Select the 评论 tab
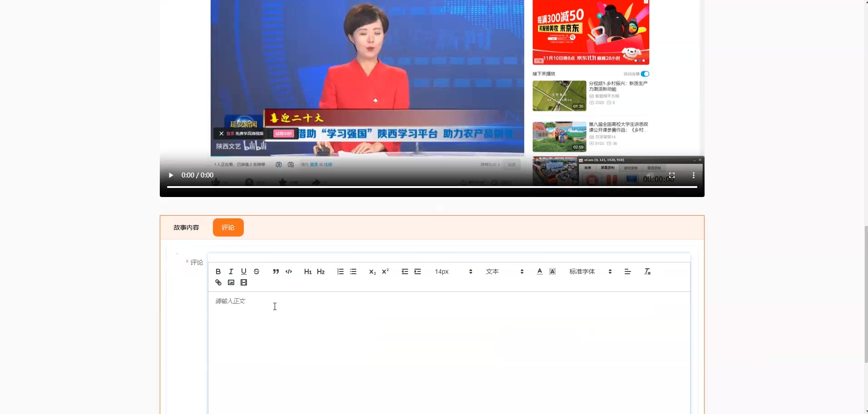868x414 pixels. pos(228,227)
